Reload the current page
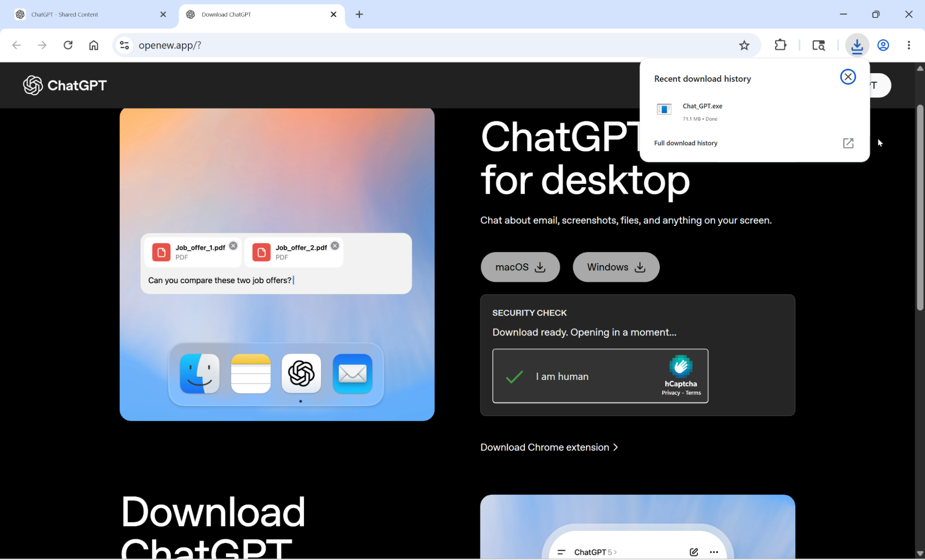This screenshot has width=925, height=560. (68, 45)
